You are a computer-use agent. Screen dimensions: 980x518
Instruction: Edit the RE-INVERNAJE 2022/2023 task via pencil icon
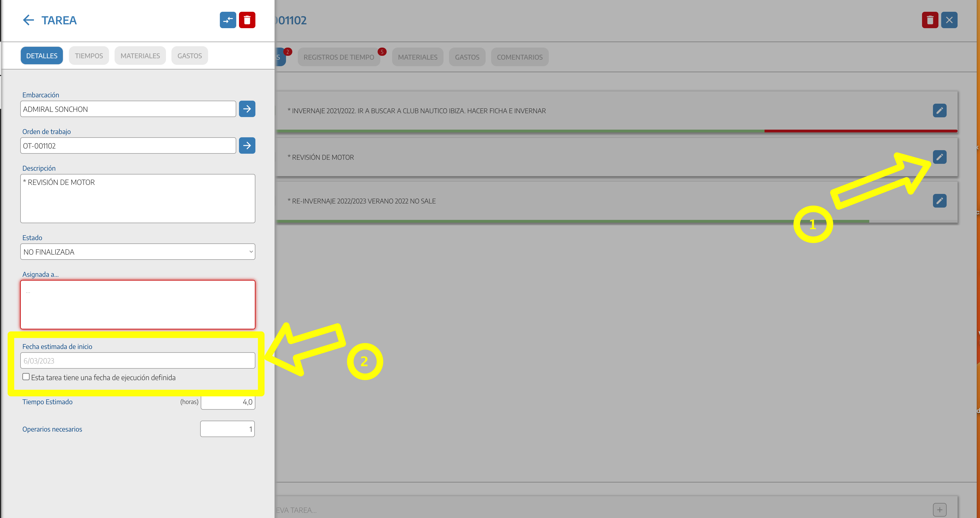[939, 201]
